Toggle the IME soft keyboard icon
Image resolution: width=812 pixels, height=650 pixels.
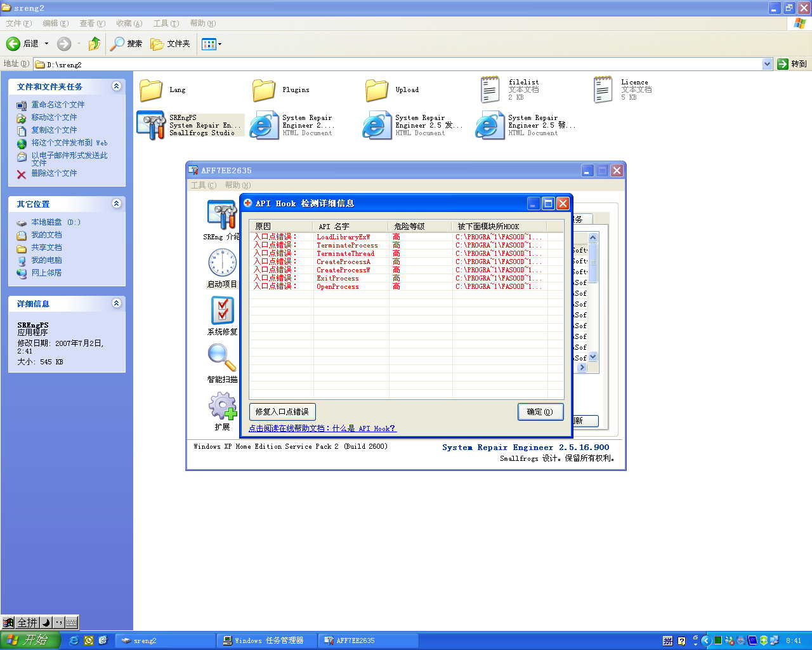71,623
